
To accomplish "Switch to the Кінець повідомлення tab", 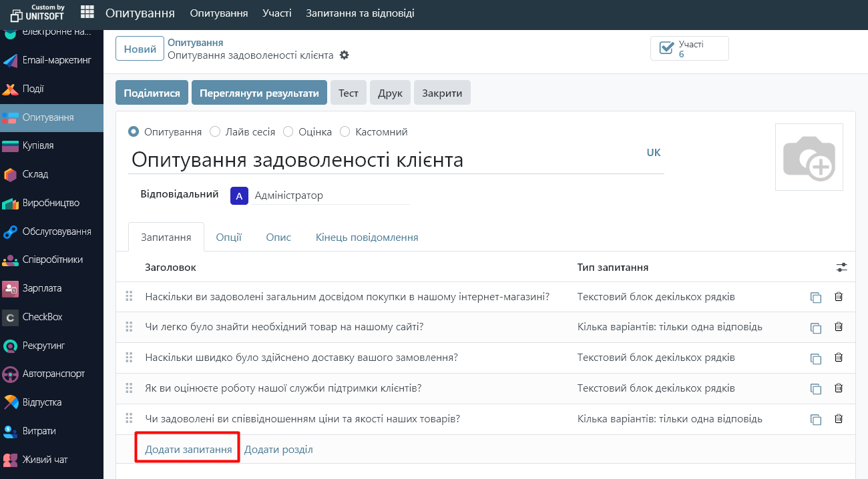I will [x=367, y=237].
